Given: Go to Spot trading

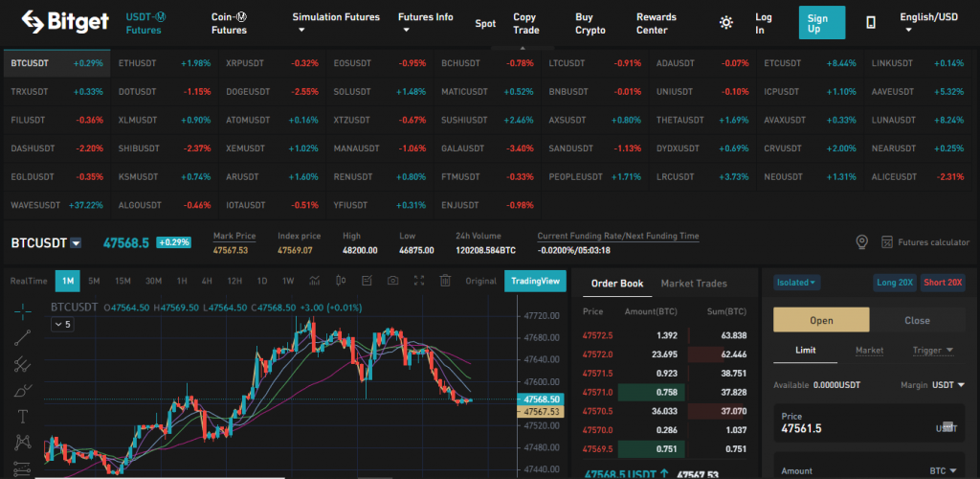Looking at the screenshot, I should coord(485,23).
